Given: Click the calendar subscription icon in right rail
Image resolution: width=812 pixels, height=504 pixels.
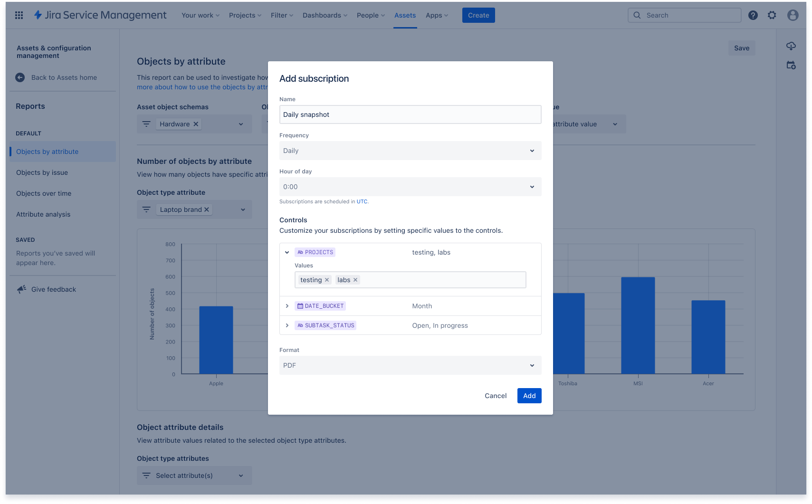Looking at the screenshot, I should (791, 65).
